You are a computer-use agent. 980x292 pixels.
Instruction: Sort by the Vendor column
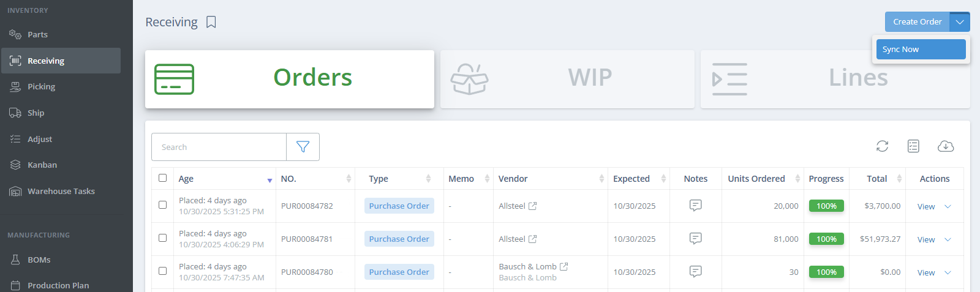coord(551,179)
